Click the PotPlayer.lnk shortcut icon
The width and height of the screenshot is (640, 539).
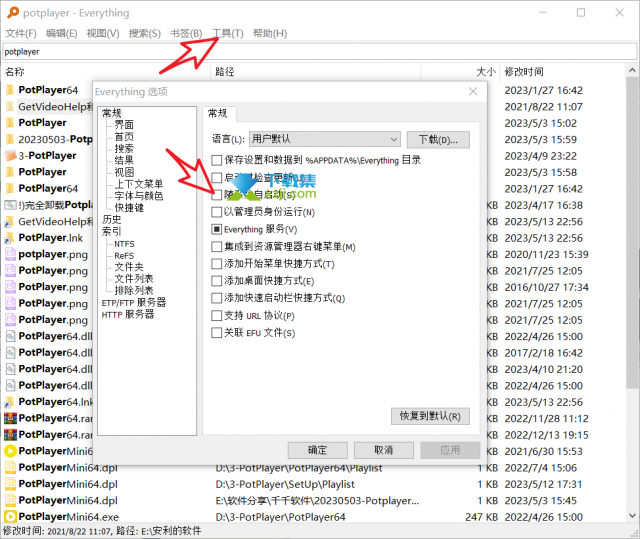pos(9,238)
